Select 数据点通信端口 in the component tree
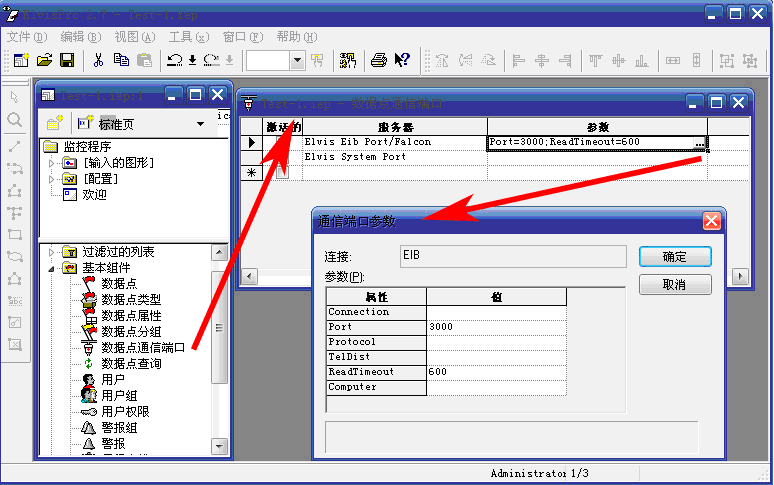The height and width of the screenshot is (485, 774). 145,347
